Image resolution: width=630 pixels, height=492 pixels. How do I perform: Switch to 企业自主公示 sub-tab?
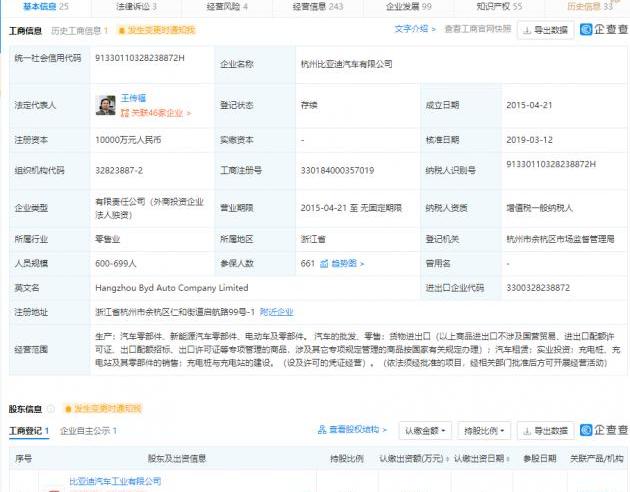[x=88, y=431]
